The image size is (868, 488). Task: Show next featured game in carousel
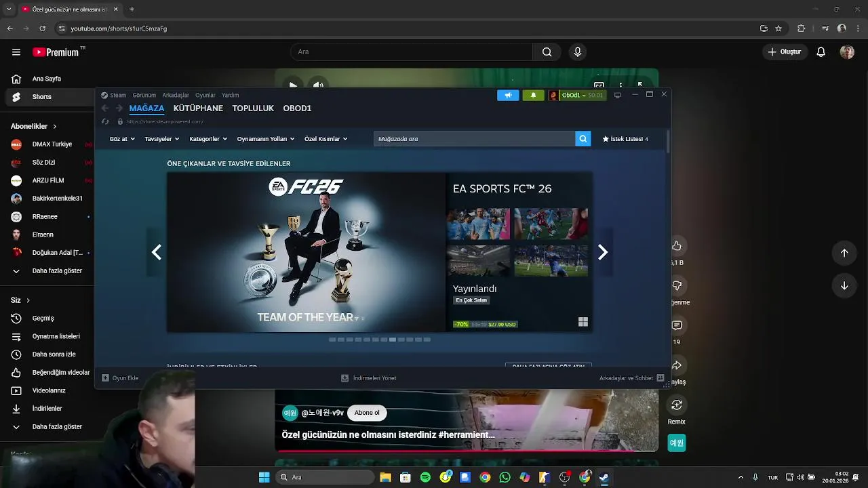(x=603, y=252)
